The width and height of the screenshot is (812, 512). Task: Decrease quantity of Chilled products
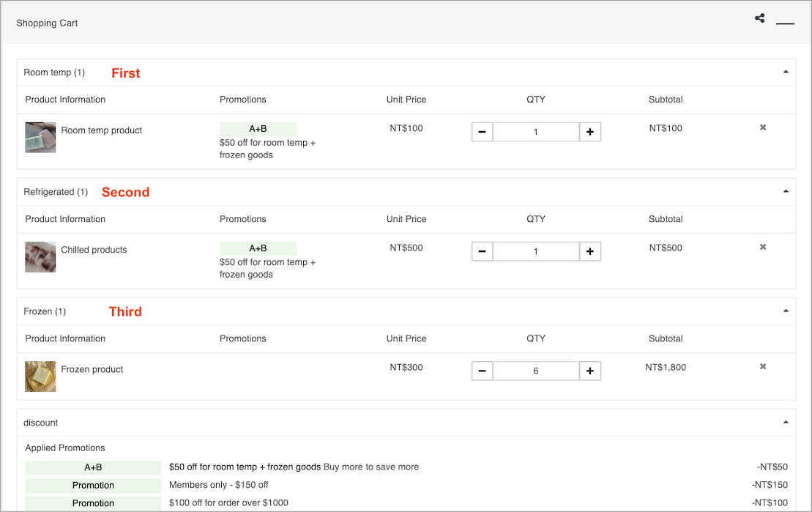point(482,251)
